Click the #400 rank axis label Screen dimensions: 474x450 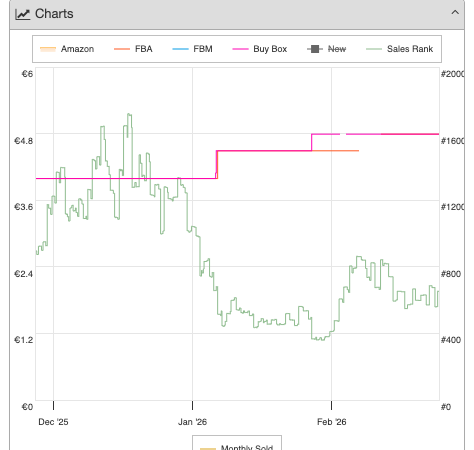[451, 340]
